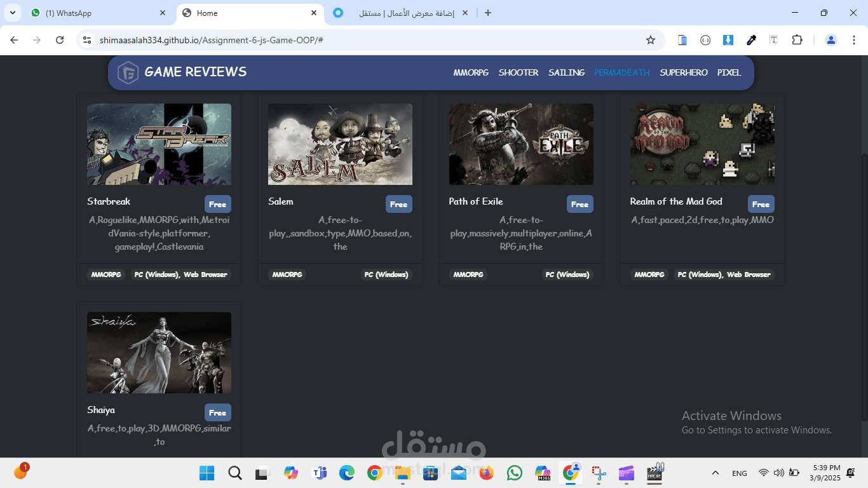Screen dimensions: 868x488
Task: Select the MMORPG category link
Action: click(x=471, y=72)
